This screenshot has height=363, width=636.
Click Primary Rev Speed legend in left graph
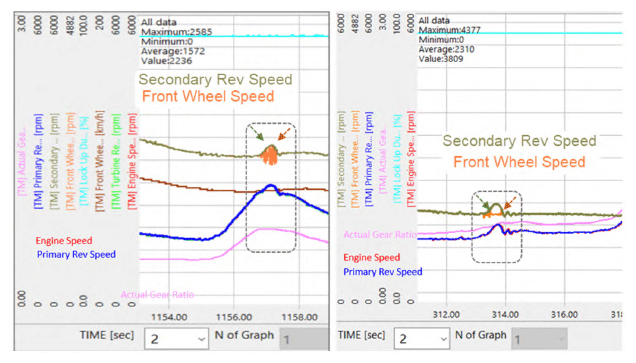click(x=76, y=254)
